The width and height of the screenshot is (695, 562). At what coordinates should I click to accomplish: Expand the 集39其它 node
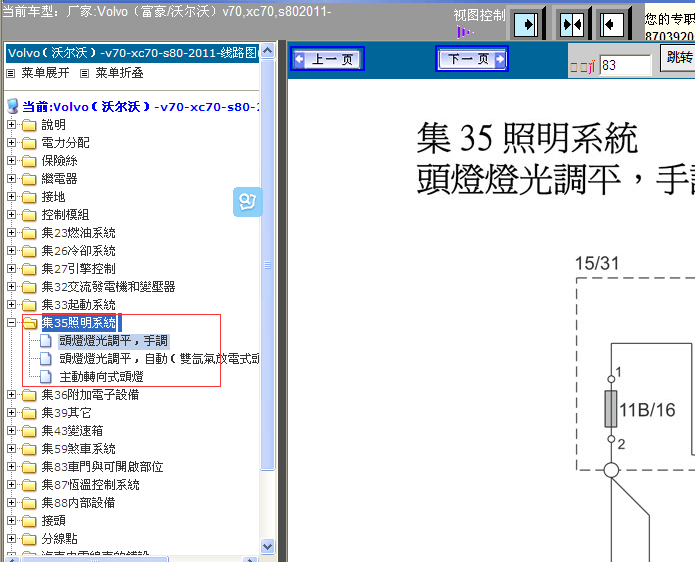point(12,413)
